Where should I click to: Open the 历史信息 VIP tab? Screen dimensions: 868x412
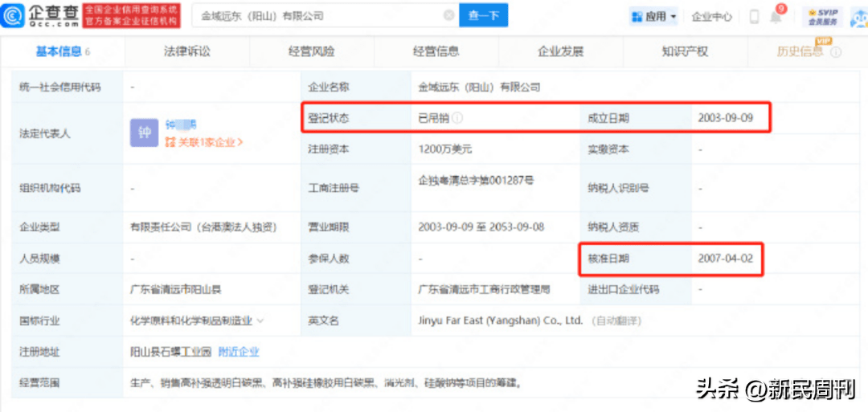click(x=800, y=52)
